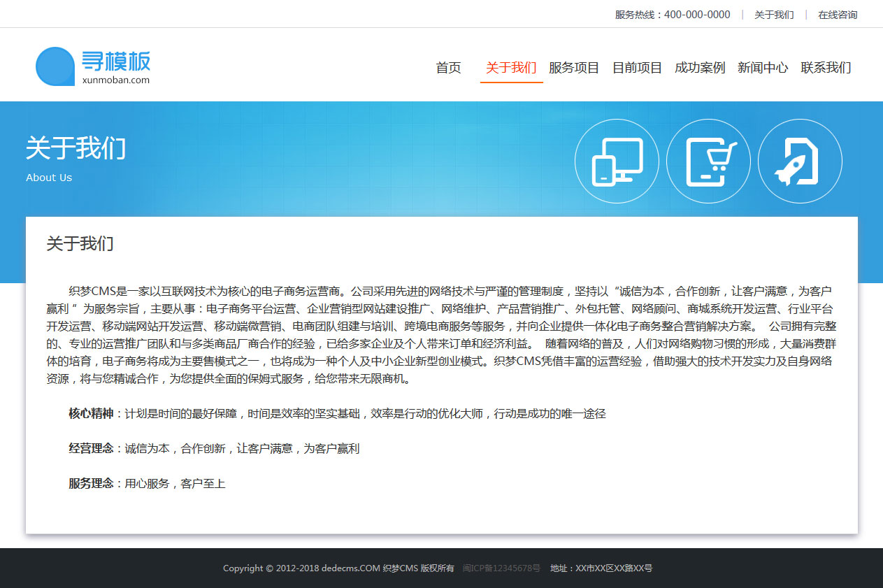
Task: Click the About Us banner subtitle
Action: pyautogui.click(x=49, y=178)
